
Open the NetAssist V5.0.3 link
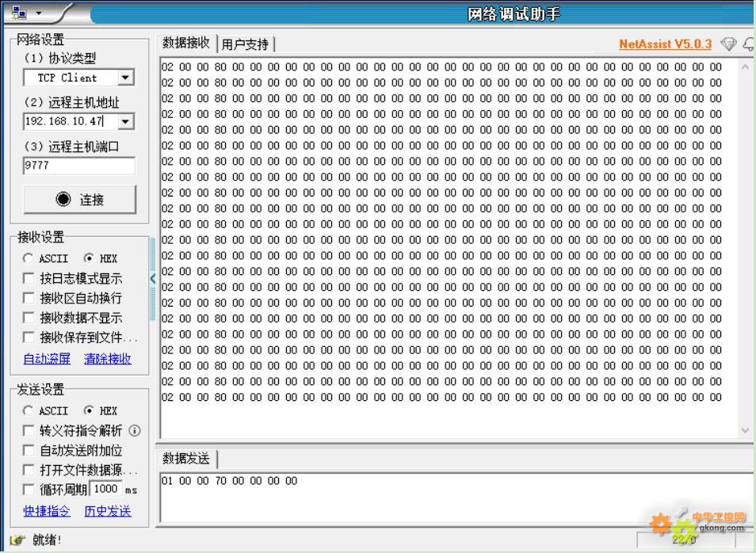point(666,44)
